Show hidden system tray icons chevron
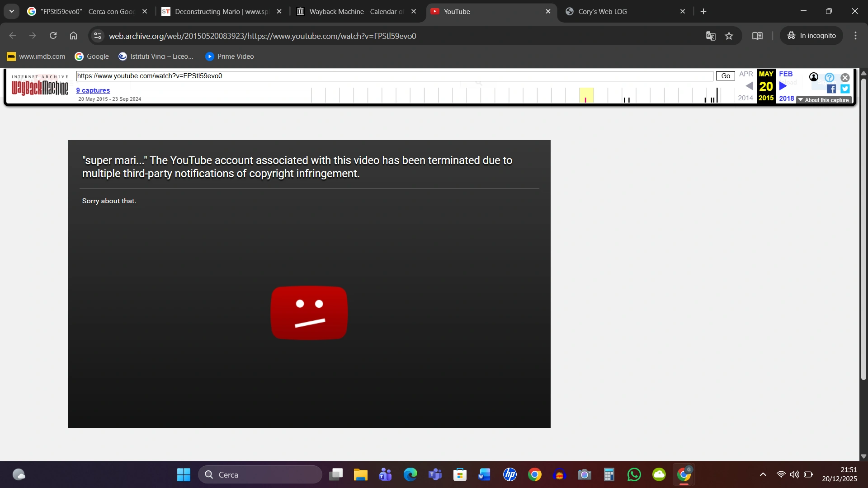Screen dimensions: 868x488 (x=763, y=474)
